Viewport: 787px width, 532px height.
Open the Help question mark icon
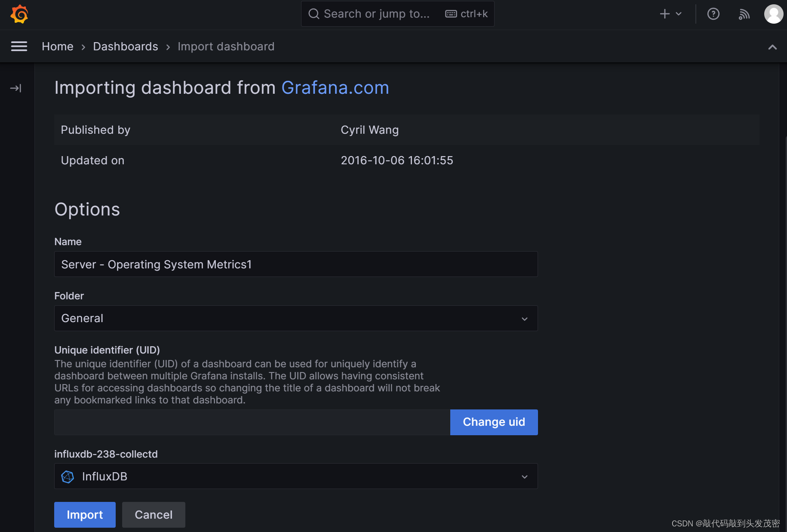[713, 14]
